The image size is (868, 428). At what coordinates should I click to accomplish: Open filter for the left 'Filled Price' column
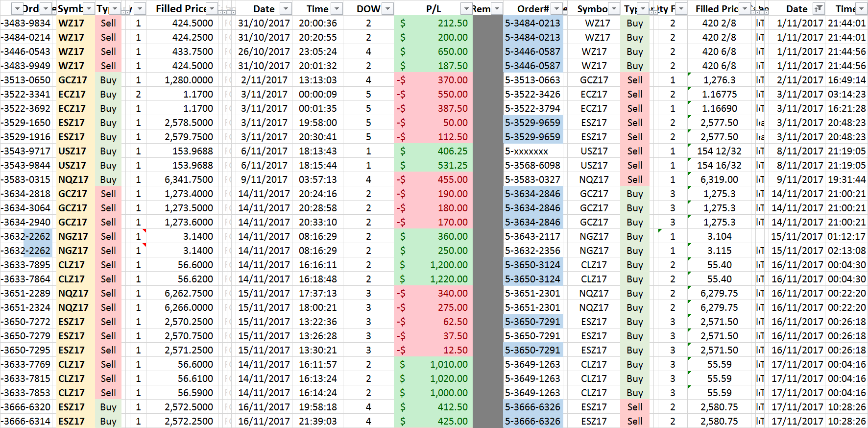click(x=212, y=9)
